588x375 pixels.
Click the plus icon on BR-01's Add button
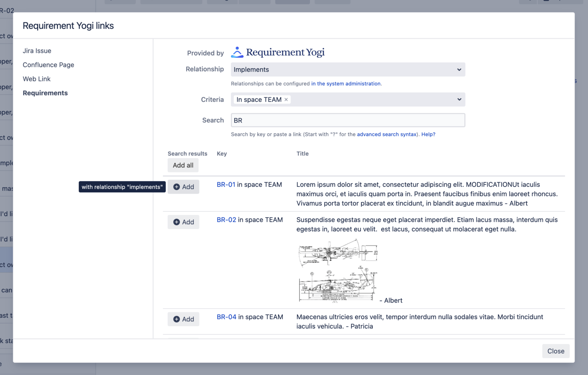click(176, 187)
